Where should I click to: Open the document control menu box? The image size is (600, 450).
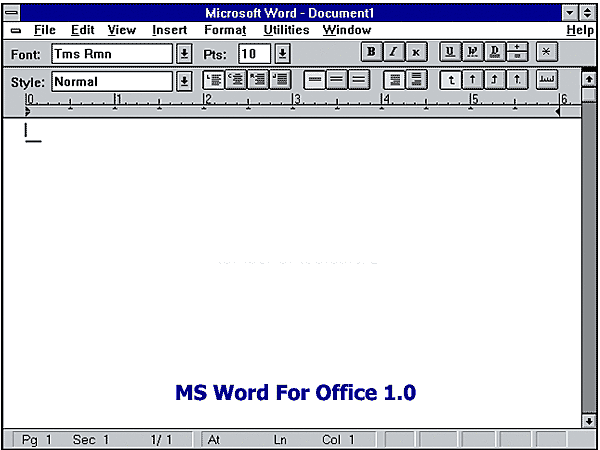click(16, 31)
